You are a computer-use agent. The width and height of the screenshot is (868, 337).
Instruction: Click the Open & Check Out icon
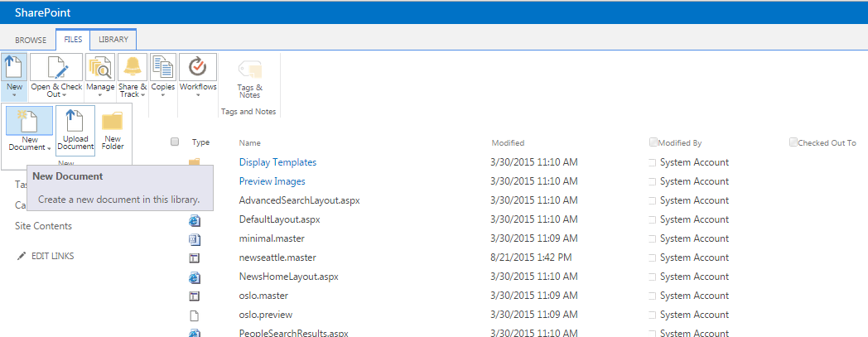[56, 68]
